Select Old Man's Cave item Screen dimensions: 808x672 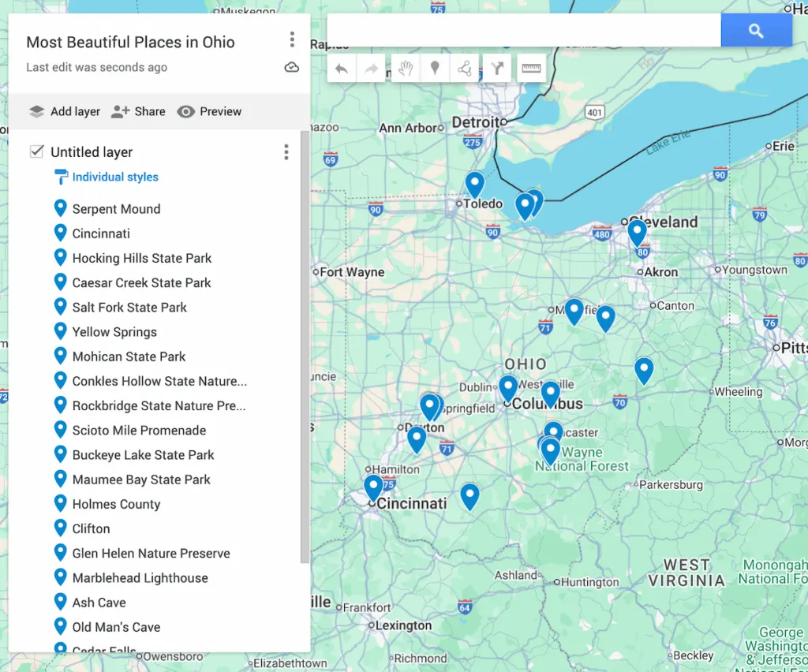pos(117,627)
